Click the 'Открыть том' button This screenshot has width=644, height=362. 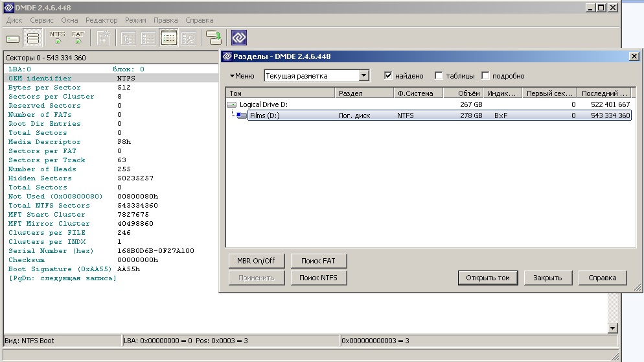(x=487, y=278)
